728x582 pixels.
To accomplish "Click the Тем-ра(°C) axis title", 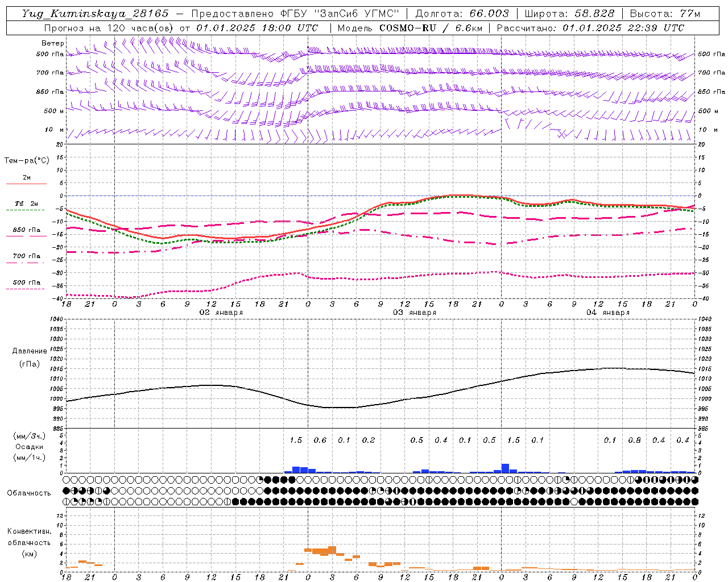I will coord(27,161).
